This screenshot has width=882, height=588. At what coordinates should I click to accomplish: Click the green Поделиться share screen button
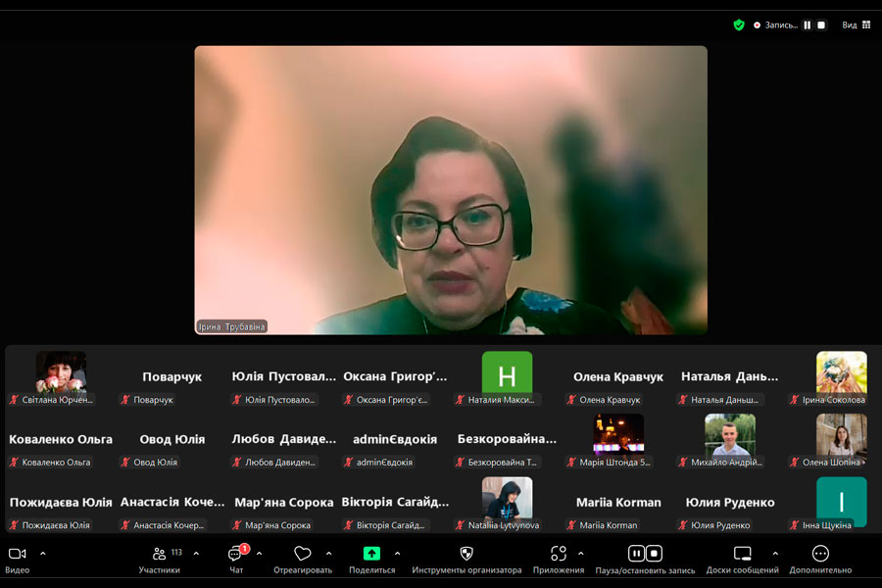point(371,554)
